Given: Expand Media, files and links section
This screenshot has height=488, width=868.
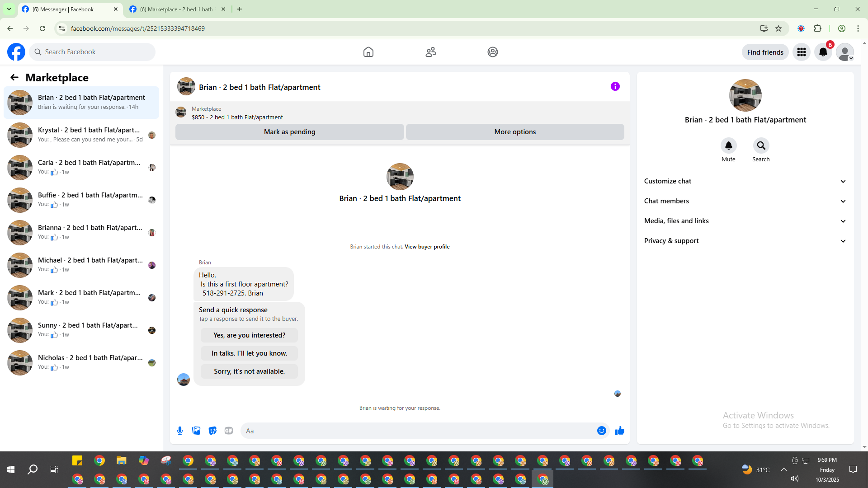Looking at the screenshot, I should point(745,221).
